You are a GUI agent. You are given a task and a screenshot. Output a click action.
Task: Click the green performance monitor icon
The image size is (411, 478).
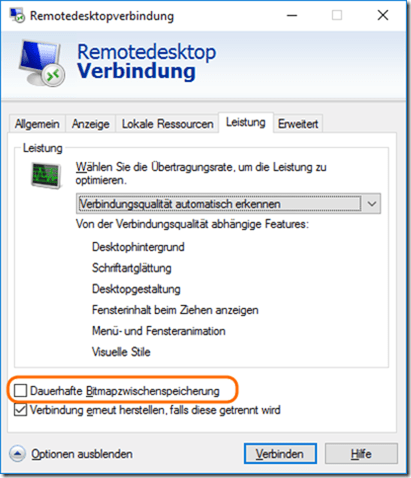pyautogui.click(x=46, y=175)
